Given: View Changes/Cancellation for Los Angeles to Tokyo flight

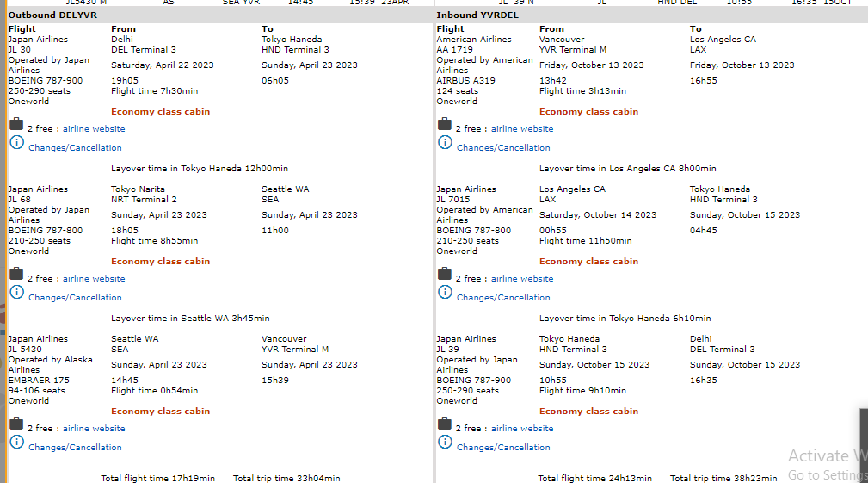Looking at the screenshot, I should coord(503,298).
